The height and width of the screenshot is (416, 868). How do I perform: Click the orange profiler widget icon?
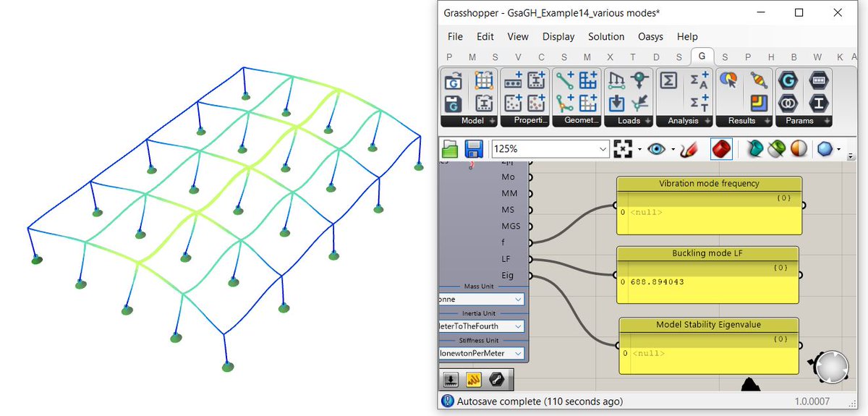tap(474, 378)
